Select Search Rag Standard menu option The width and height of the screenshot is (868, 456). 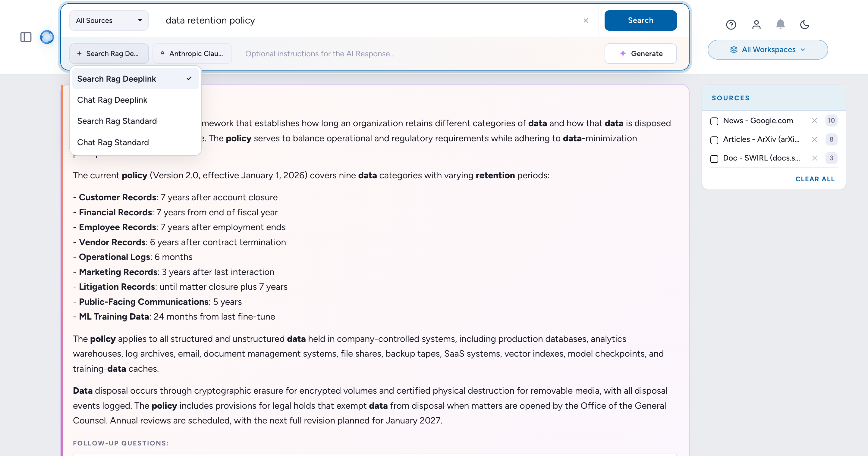coord(135,121)
